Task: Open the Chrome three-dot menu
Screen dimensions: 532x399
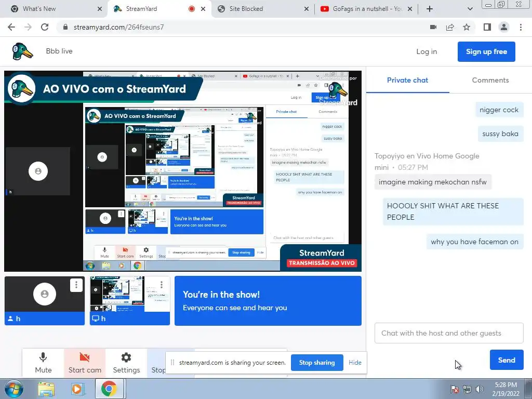Action: click(x=521, y=27)
